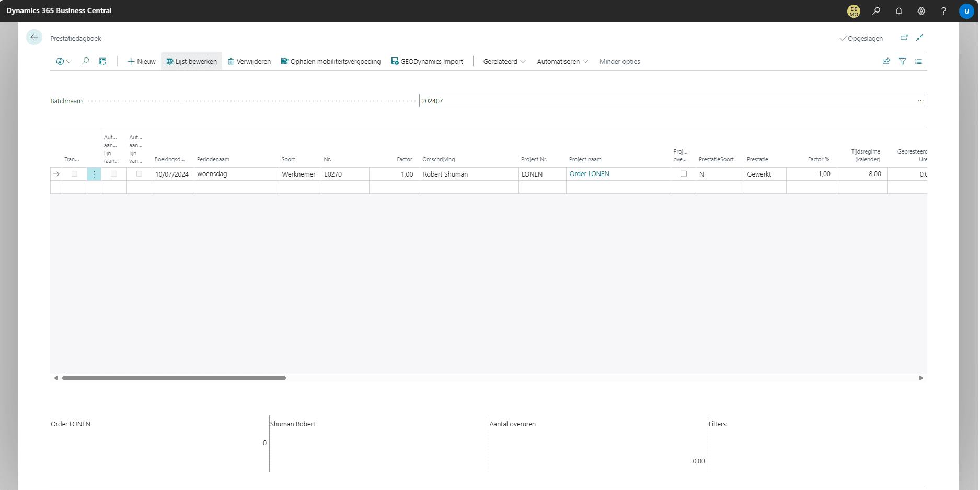This screenshot has height=490, width=980.
Task: Open page in a new window
Action: (904, 38)
